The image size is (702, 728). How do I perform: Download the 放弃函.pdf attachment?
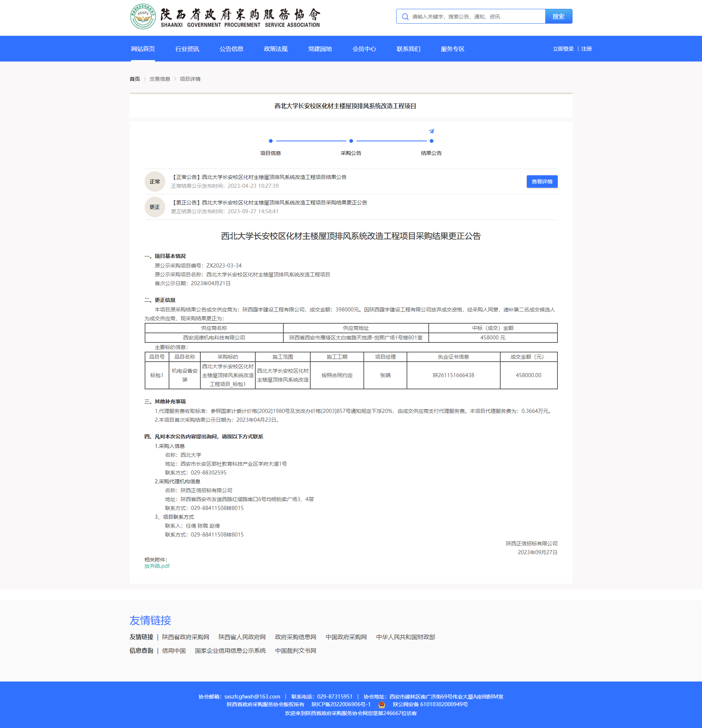click(x=157, y=566)
